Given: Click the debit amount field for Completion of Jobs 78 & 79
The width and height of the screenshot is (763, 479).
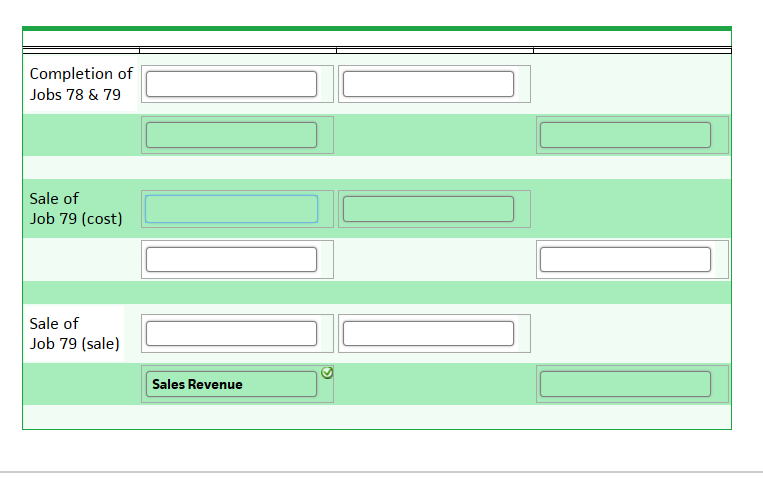Looking at the screenshot, I should tap(428, 84).
